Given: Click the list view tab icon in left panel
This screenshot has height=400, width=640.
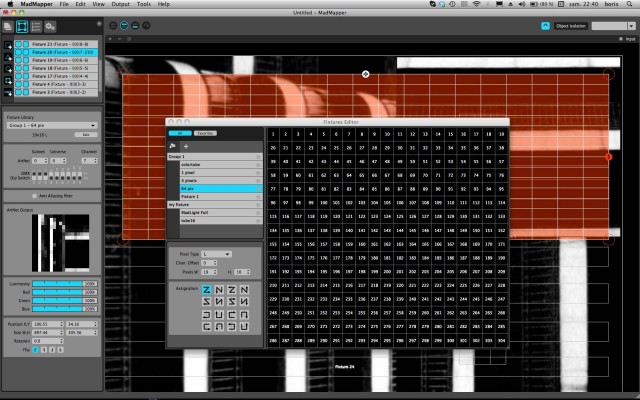Looking at the screenshot, I should (36, 25).
